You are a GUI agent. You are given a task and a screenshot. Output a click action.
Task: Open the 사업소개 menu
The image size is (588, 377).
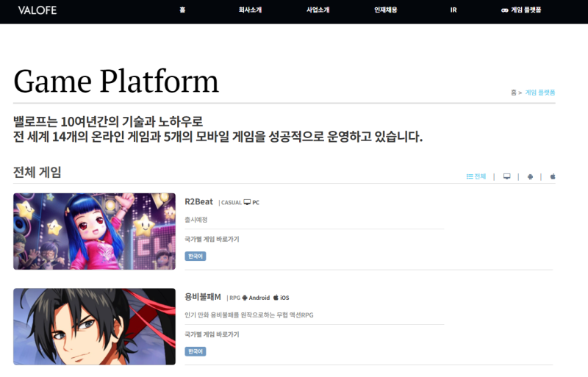318,10
